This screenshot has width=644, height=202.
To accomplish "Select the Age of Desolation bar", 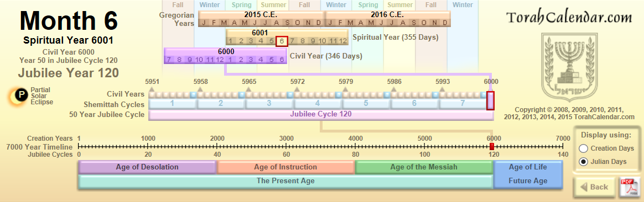I will point(147,167).
